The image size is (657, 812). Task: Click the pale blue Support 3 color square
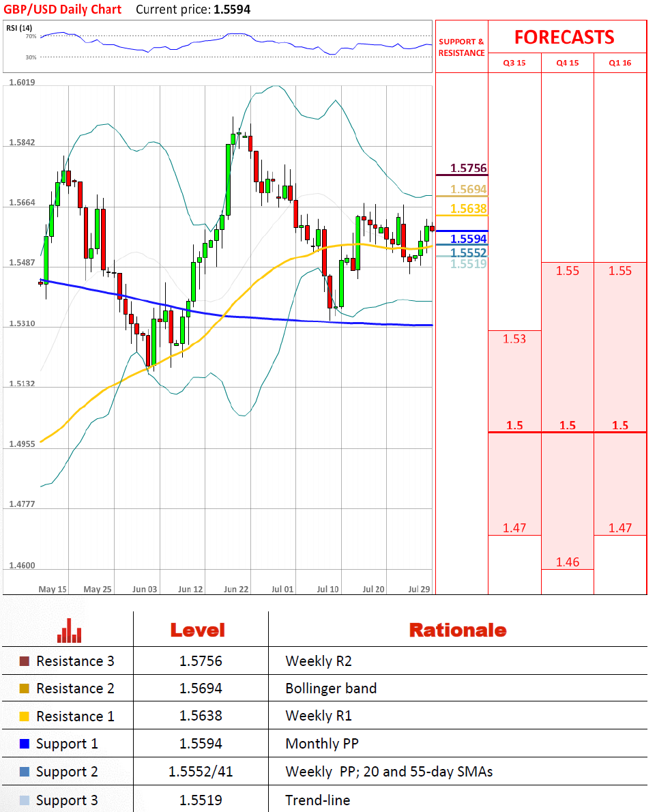[25, 800]
